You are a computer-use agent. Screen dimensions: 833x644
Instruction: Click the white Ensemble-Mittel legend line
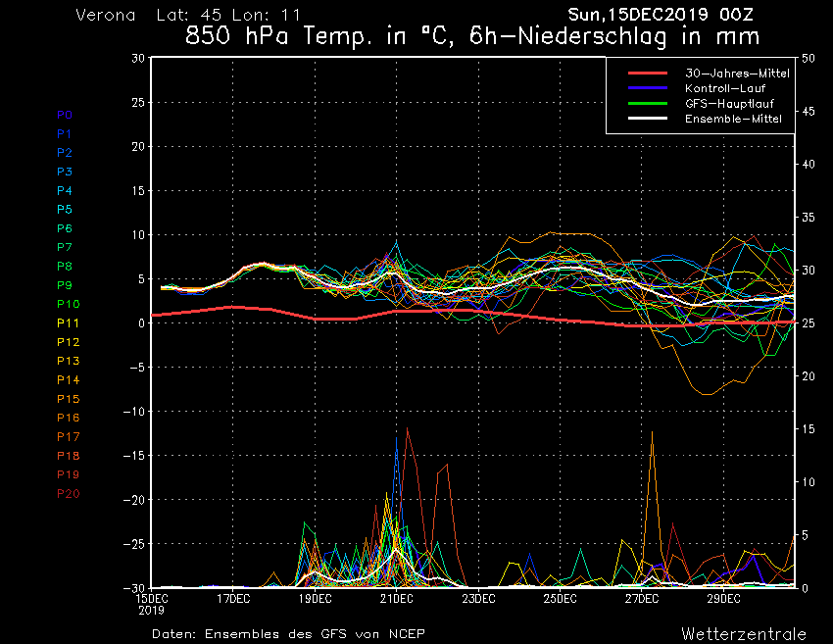(648, 118)
